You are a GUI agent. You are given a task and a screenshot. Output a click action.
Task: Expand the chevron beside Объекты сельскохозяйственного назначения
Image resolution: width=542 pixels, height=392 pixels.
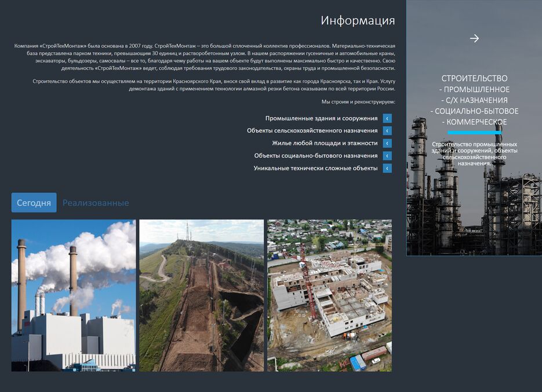(387, 131)
